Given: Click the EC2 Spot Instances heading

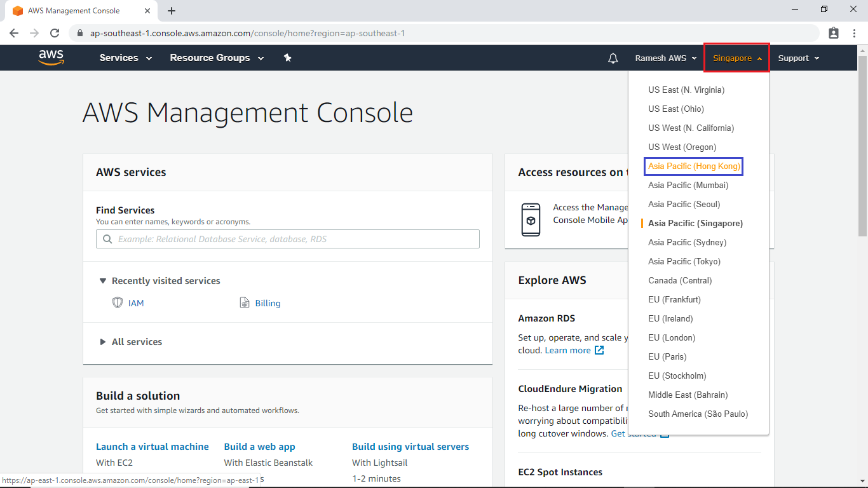Looking at the screenshot, I should pyautogui.click(x=560, y=472).
